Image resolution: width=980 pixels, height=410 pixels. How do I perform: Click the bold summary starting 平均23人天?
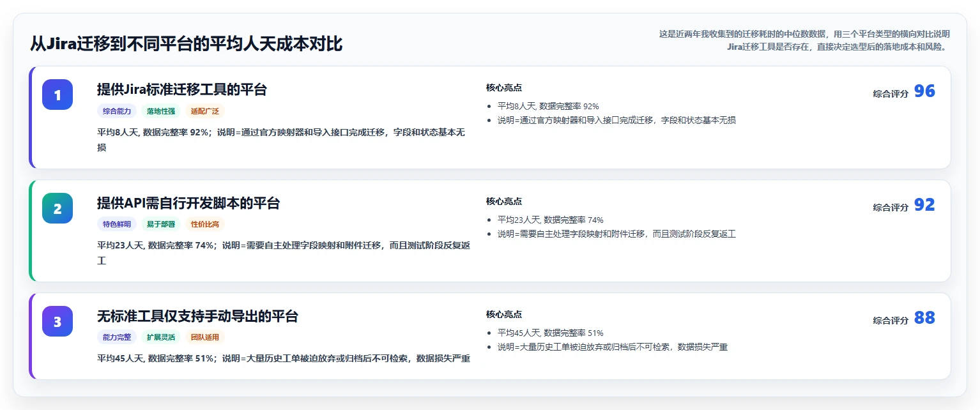click(284, 253)
